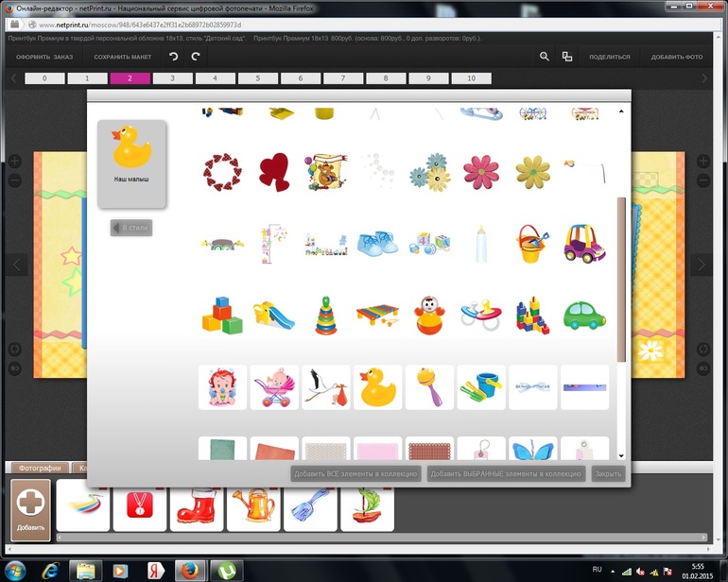Click ОФОРМИТЬ ЗАКАЗ in the top toolbar
This screenshot has width=728, height=582.
tap(44, 57)
